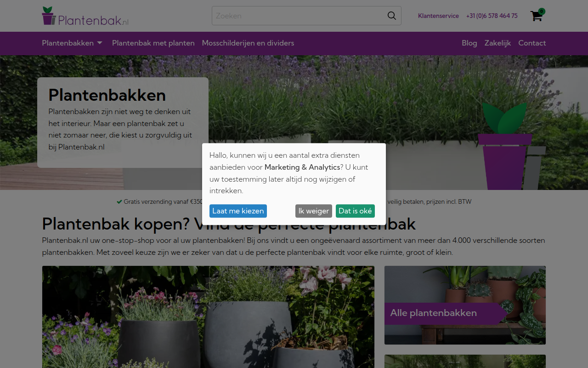Go to Mosschilderijen en dividers
The height and width of the screenshot is (368, 588).
click(x=248, y=43)
